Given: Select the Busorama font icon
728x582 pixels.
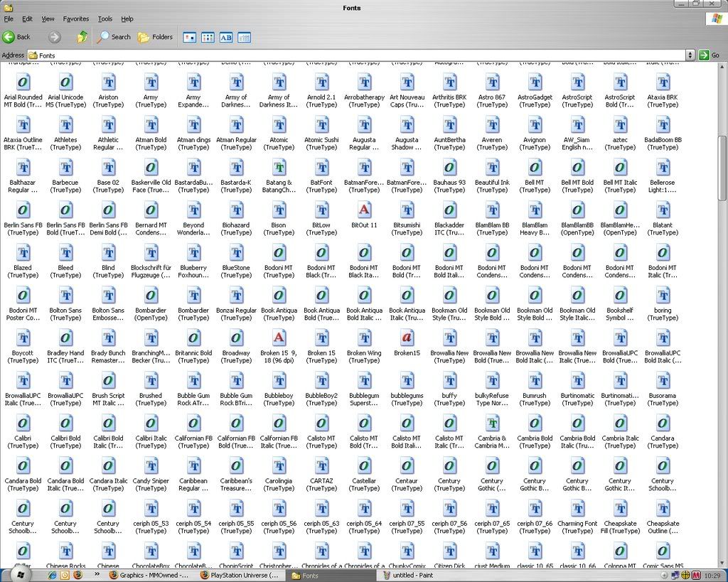Looking at the screenshot, I should coord(663,381).
